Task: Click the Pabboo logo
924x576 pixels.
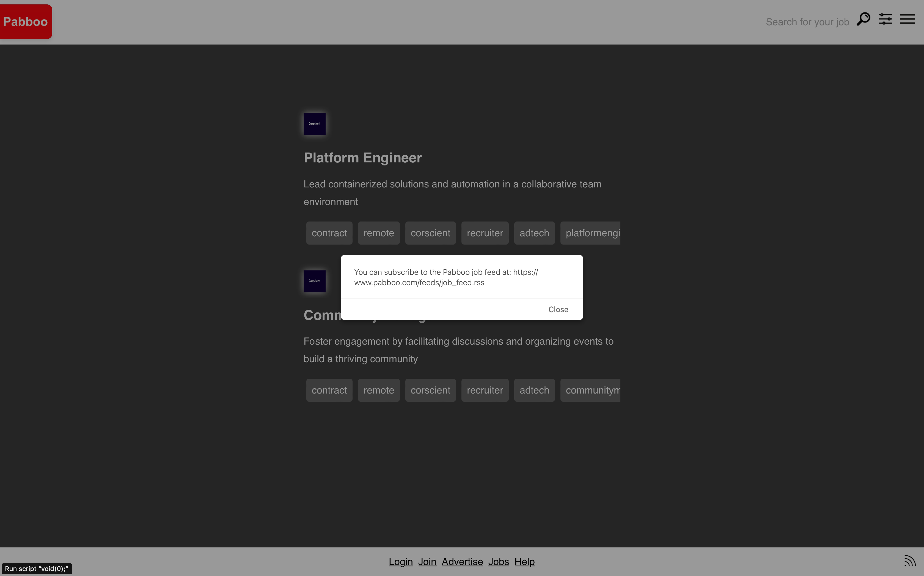Action: click(x=26, y=22)
